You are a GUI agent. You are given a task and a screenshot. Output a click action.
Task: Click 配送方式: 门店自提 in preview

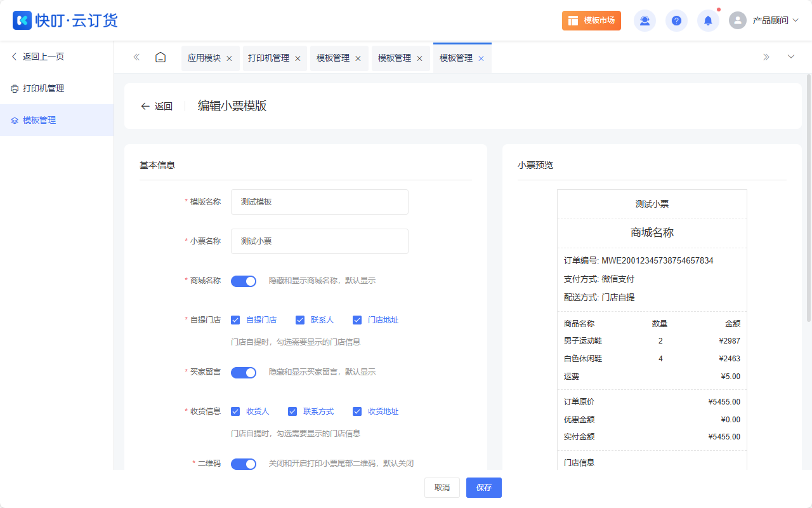[x=599, y=297]
